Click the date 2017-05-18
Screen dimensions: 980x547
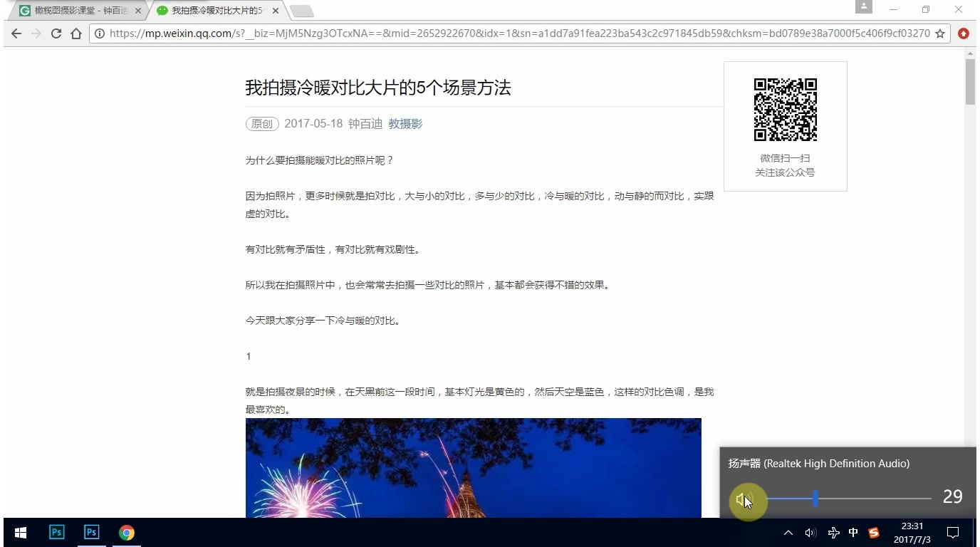click(x=313, y=124)
